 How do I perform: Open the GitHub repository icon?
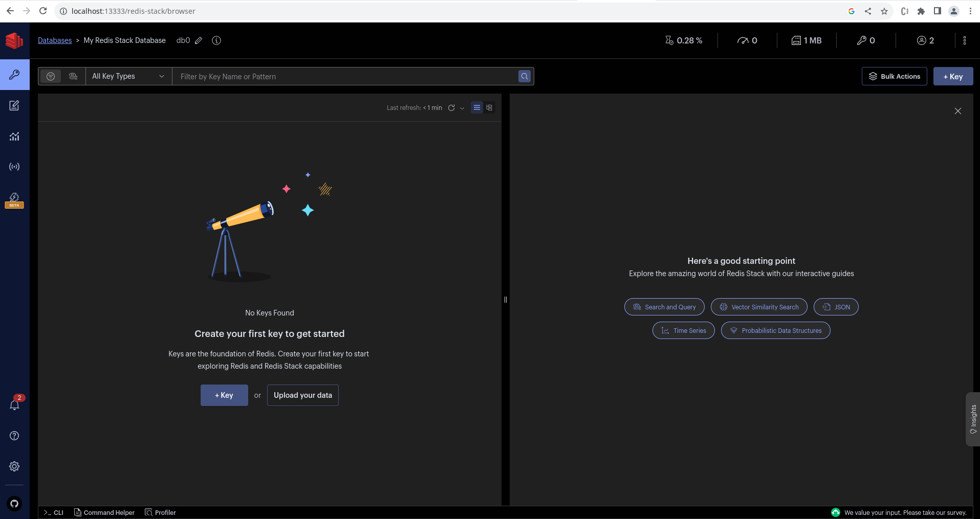[x=14, y=504]
